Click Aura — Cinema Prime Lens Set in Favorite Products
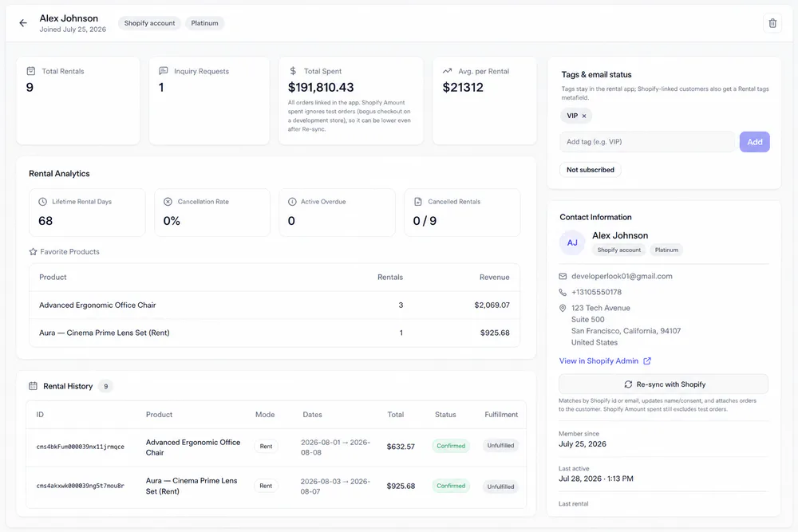 pos(105,333)
